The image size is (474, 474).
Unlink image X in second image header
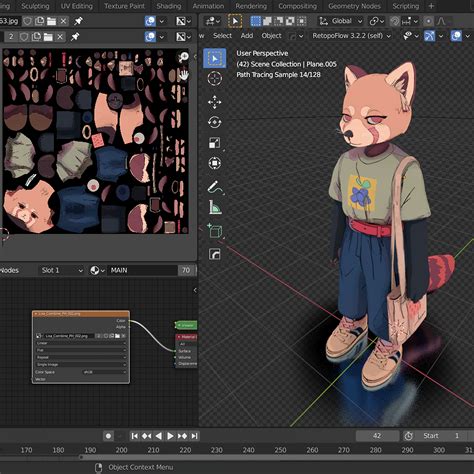pos(60,37)
